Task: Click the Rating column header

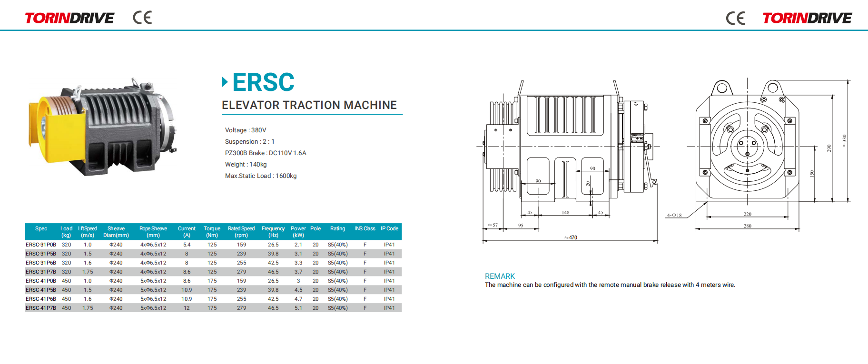Action: click(338, 229)
